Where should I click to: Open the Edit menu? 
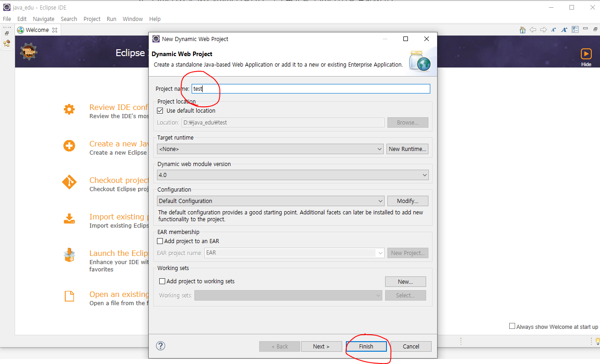tap(22, 19)
